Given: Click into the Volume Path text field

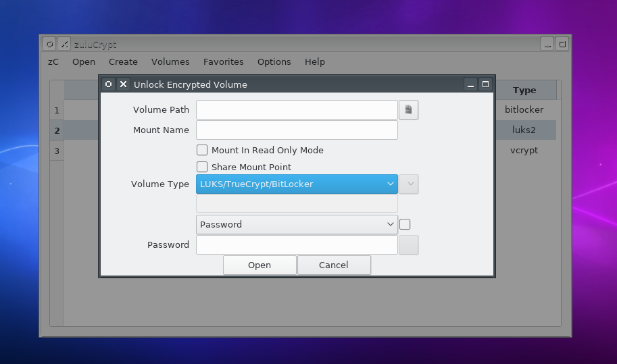Looking at the screenshot, I should pyautogui.click(x=297, y=109).
